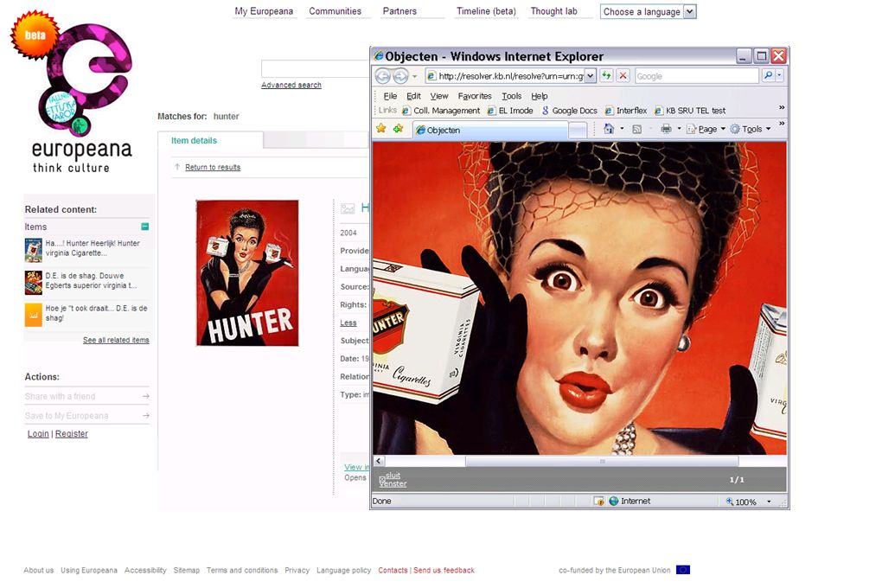Collapse the Items related content section
The image size is (882, 588).
pos(144,227)
